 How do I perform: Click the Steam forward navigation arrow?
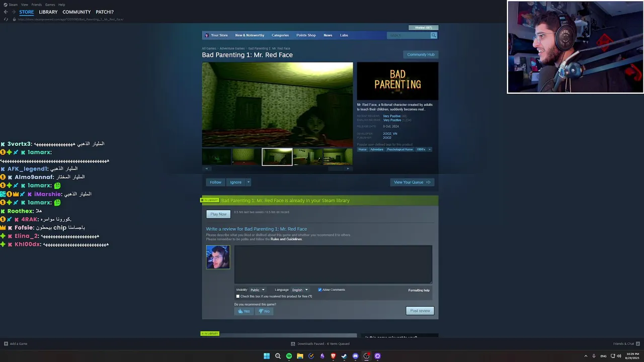13,12
